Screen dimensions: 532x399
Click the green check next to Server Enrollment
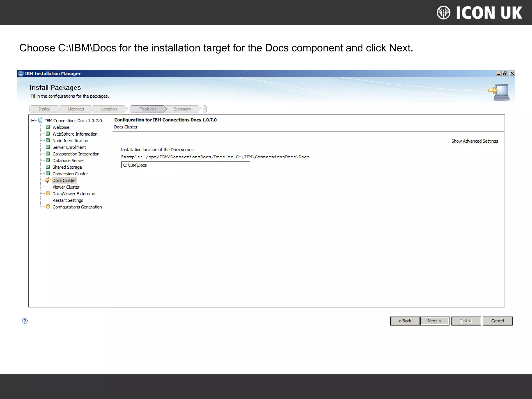pos(48,147)
